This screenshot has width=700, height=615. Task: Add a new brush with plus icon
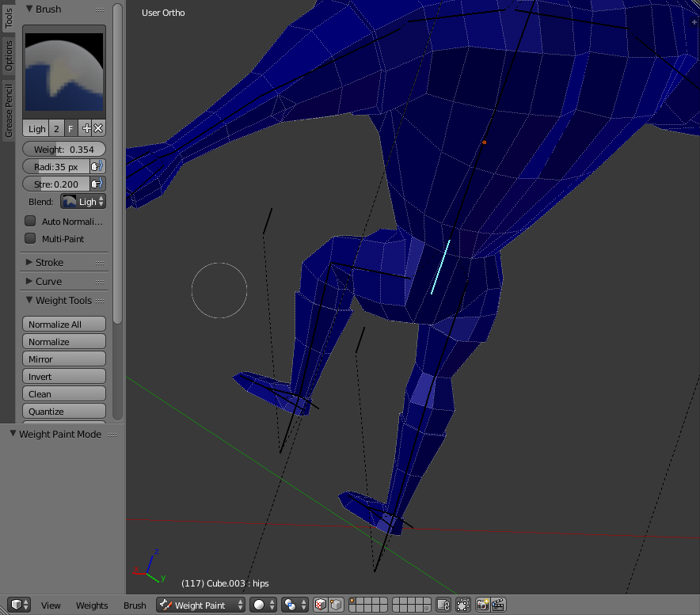pos(86,128)
